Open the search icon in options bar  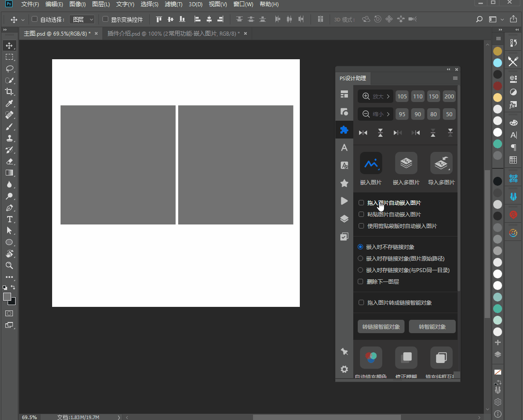tap(479, 19)
